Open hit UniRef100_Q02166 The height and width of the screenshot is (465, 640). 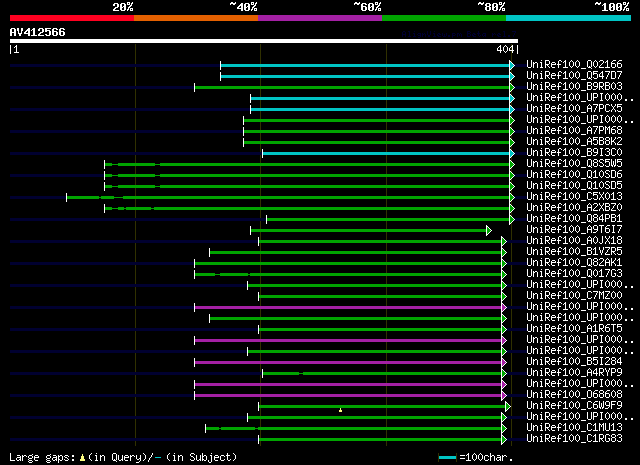pyautogui.click(x=574, y=64)
